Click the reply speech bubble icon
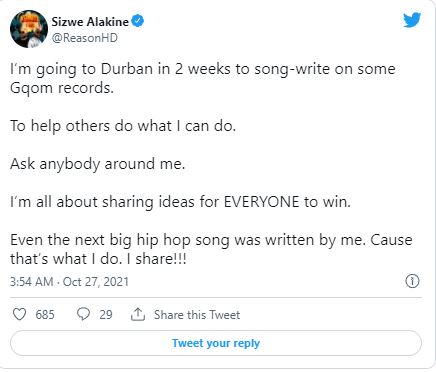 pos(83,314)
